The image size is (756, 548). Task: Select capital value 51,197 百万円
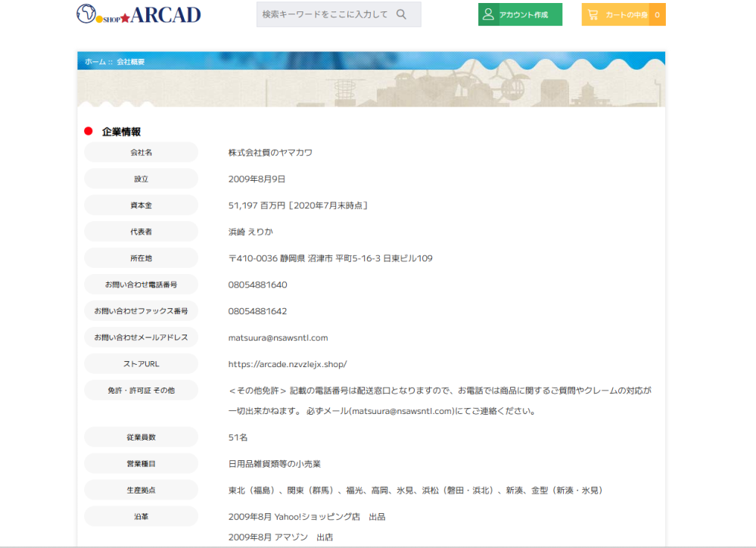click(x=298, y=206)
